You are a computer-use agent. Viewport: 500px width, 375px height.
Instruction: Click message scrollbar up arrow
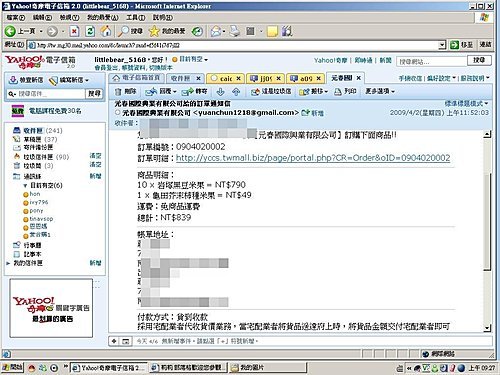[x=487, y=134]
